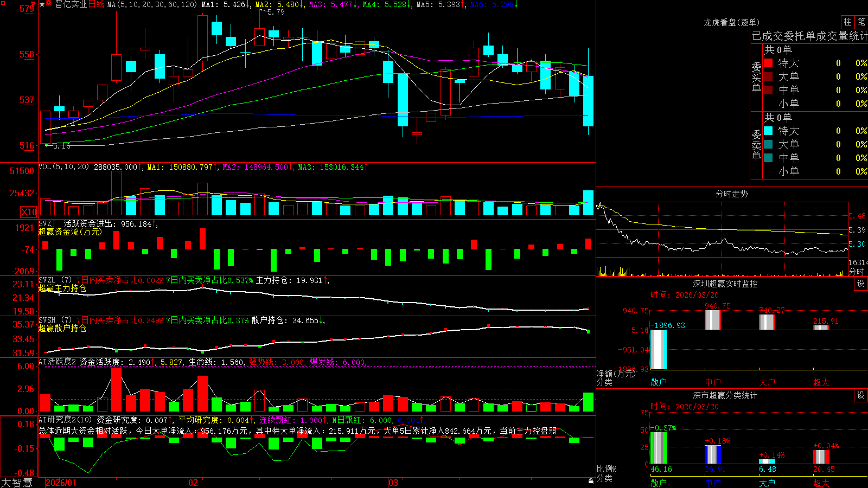
Task: Click the 龙虎看盘(逐单) panel title
Action: tap(731, 22)
